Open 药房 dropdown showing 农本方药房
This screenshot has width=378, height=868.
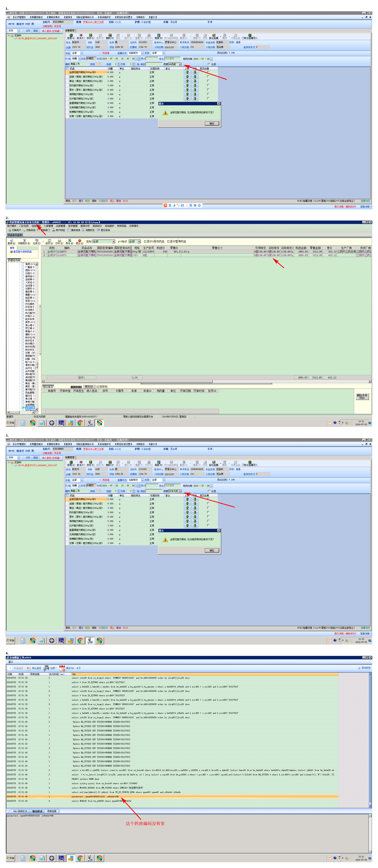pyautogui.click(x=180, y=491)
